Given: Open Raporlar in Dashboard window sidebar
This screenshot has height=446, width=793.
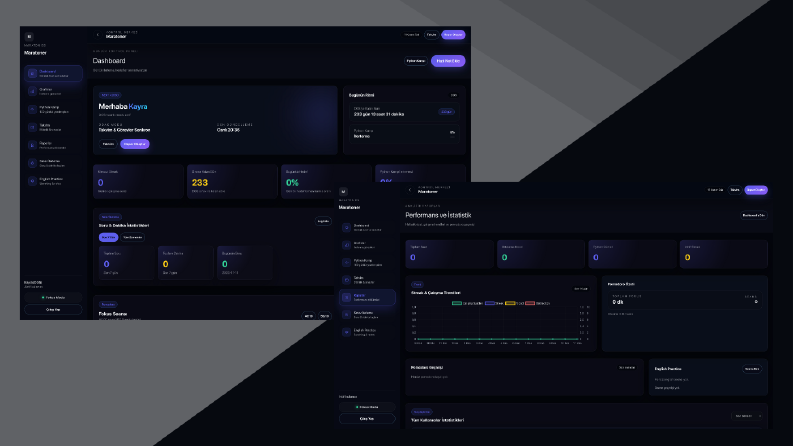Looking at the screenshot, I should [53, 145].
